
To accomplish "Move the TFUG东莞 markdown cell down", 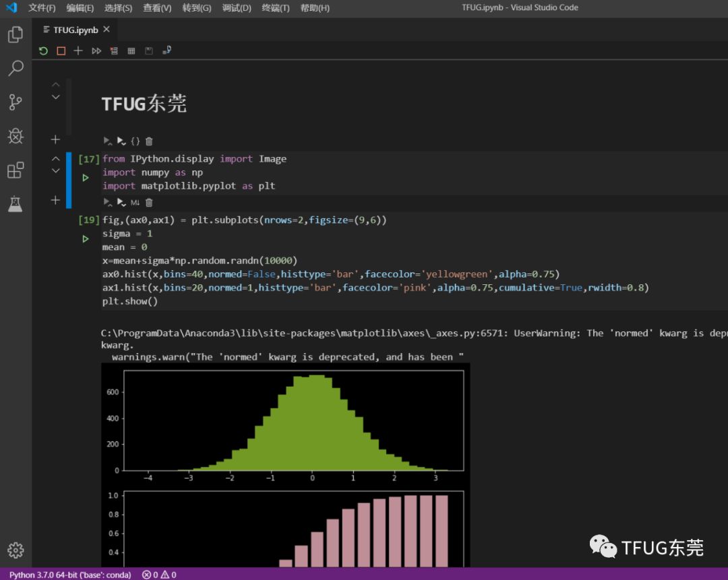I will (56, 97).
